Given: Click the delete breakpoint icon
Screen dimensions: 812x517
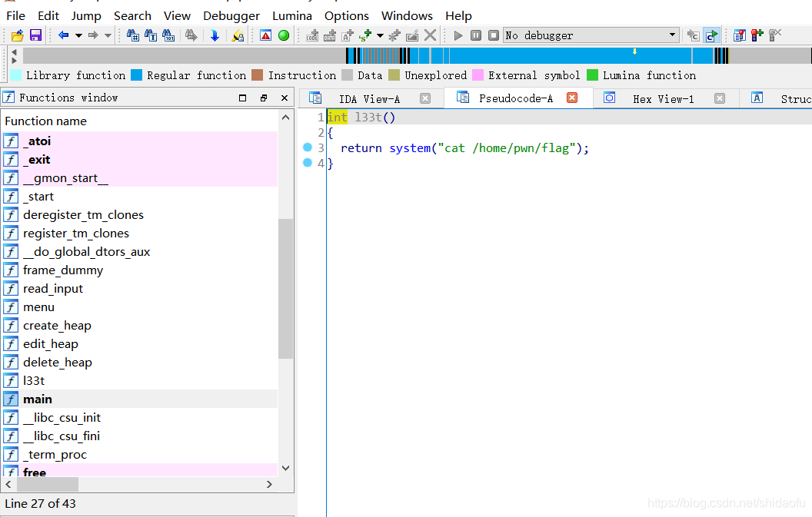Looking at the screenshot, I should (775, 35).
